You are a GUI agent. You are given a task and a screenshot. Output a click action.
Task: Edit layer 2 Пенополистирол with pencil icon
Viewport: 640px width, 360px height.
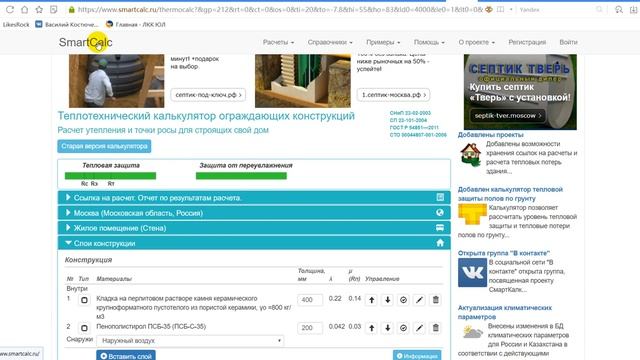pos(419,328)
